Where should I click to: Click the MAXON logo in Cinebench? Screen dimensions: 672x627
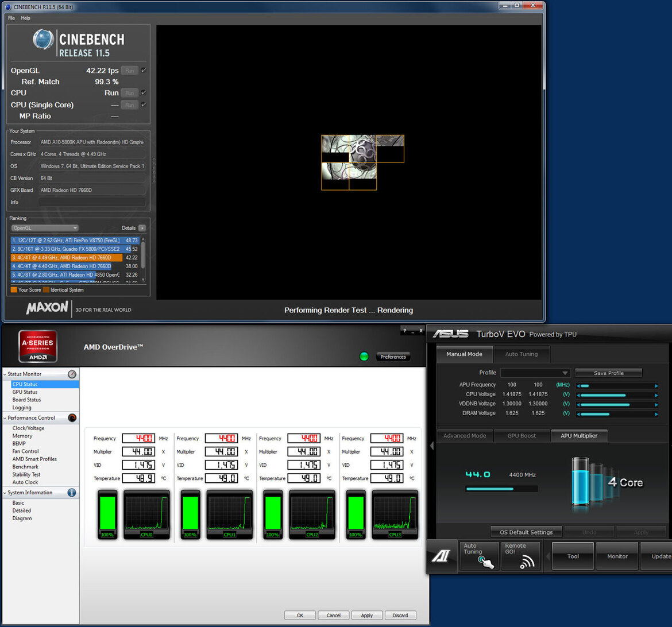47,308
